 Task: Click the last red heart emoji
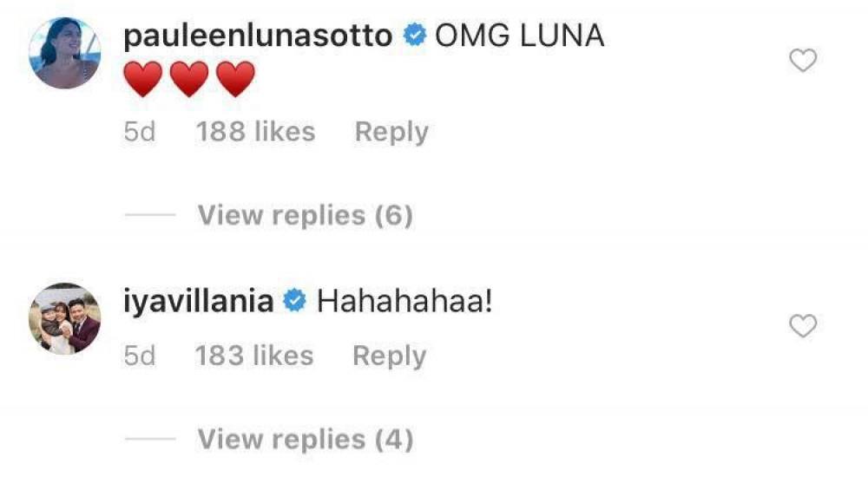(x=235, y=81)
